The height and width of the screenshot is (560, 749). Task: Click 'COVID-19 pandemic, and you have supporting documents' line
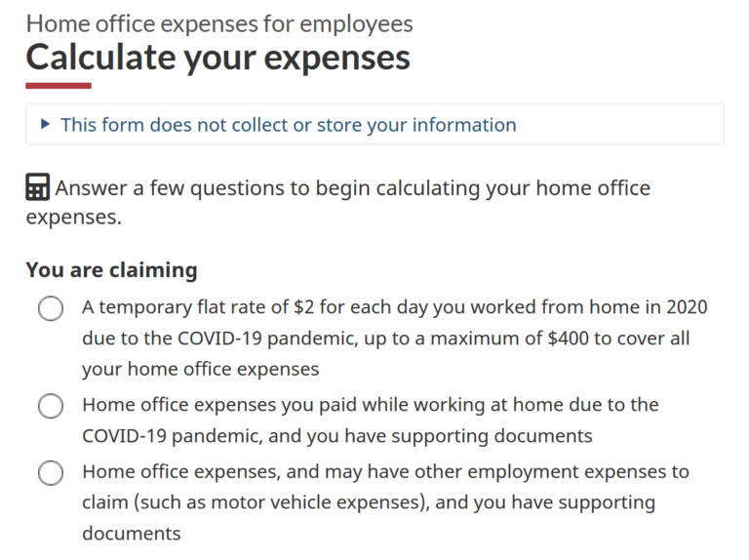337,436
